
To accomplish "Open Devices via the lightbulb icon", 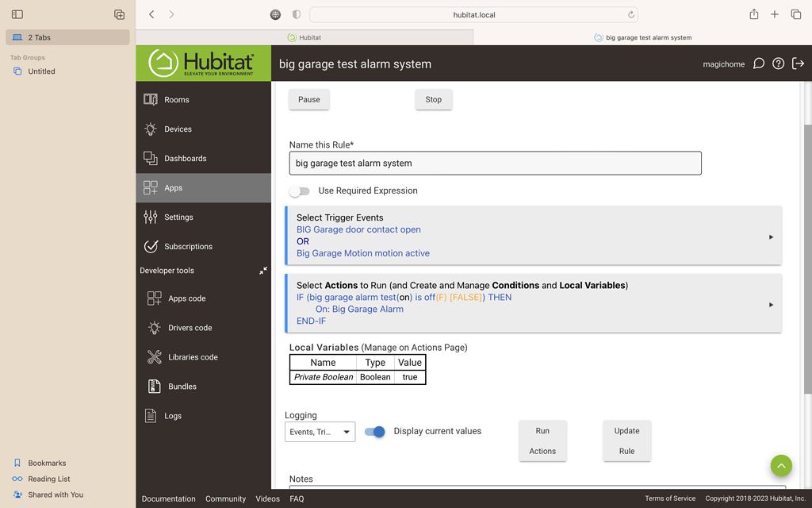I will [x=151, y=129].
